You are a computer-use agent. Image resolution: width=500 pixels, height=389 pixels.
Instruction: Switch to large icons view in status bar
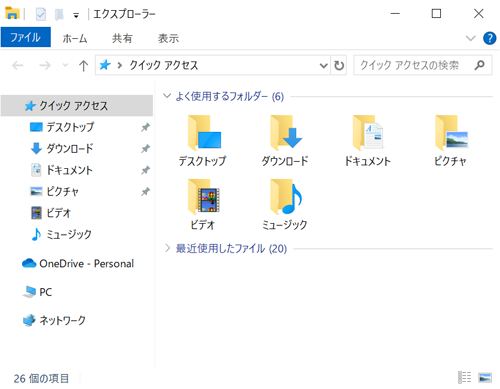(485, 378)
